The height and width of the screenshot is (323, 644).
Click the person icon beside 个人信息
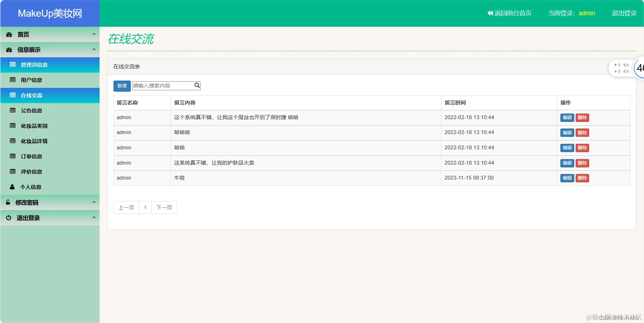(x=12, y=187)
